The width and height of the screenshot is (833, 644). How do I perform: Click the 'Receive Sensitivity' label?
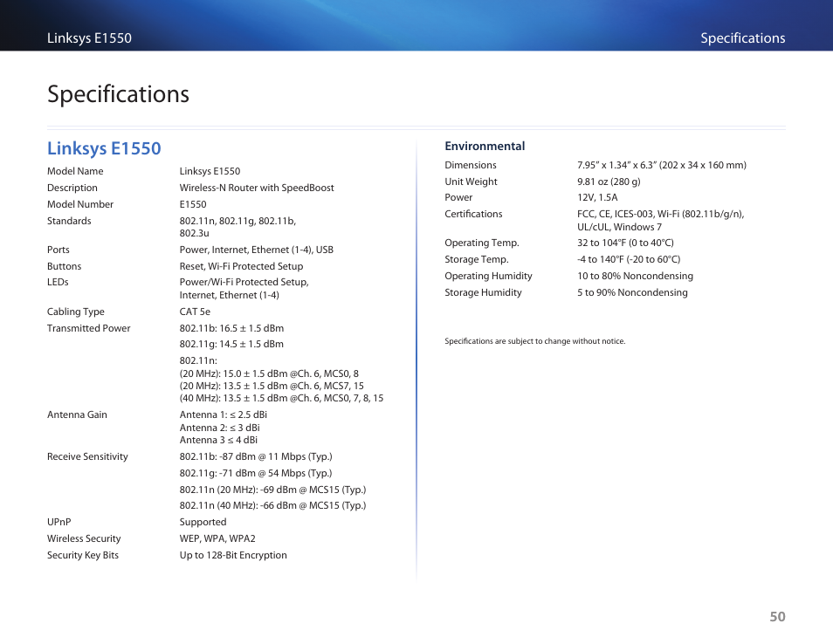pos(87,456)
